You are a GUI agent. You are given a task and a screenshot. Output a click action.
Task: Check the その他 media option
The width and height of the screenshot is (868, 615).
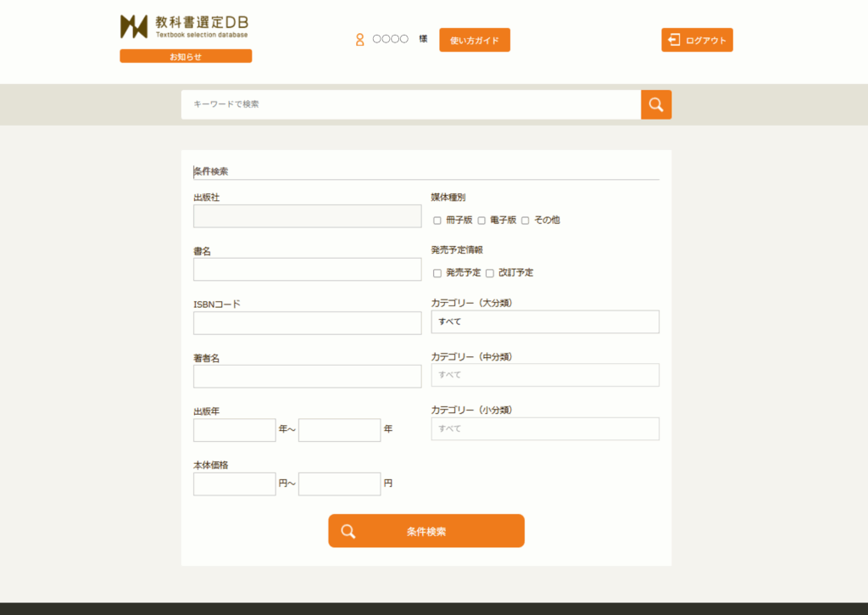coord(525,219)
